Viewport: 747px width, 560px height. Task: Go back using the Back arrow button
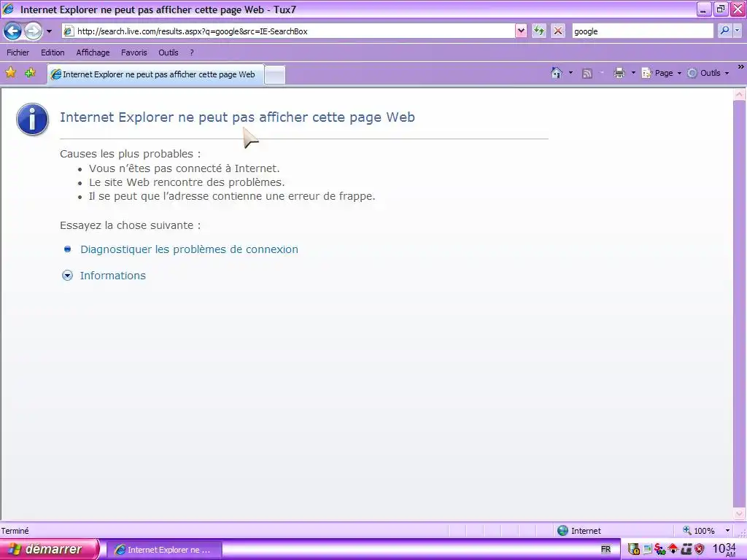13,31
